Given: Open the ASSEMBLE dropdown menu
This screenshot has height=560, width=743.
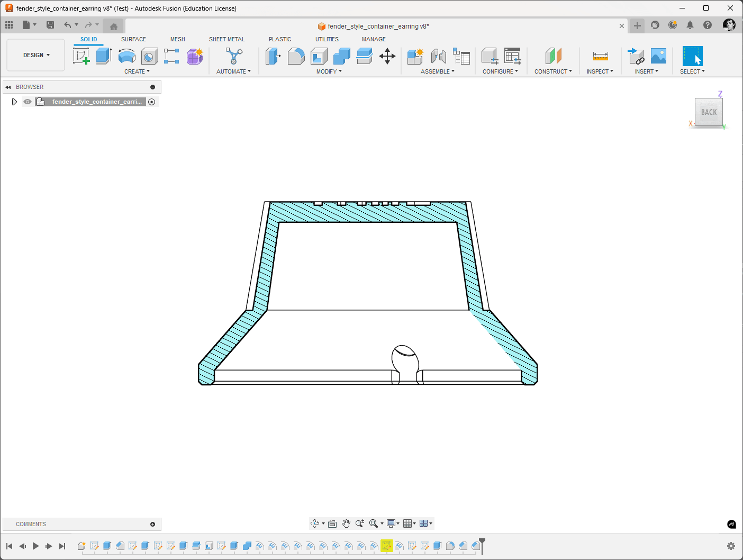Looking at the screenshot, I should pyautogui.click(x=438, y=71).
